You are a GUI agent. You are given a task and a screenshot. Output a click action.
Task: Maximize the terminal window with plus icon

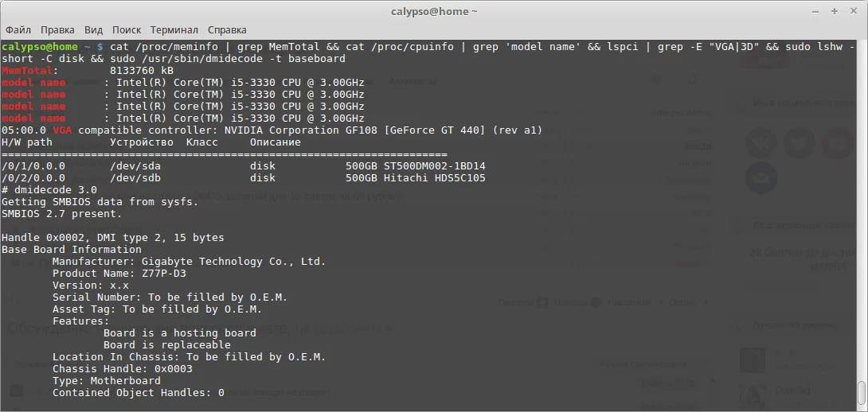pyautogui.click(x=835, y=11)
